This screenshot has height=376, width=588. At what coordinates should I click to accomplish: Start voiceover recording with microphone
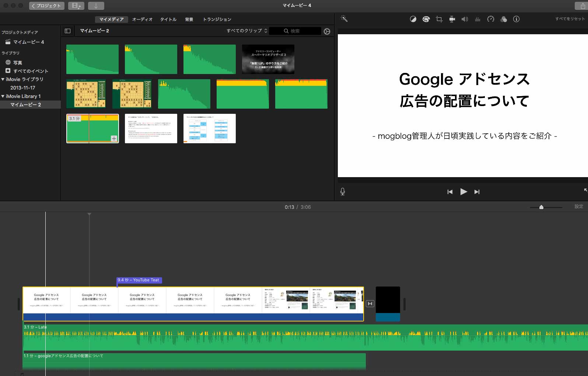[x=343, y=192]
